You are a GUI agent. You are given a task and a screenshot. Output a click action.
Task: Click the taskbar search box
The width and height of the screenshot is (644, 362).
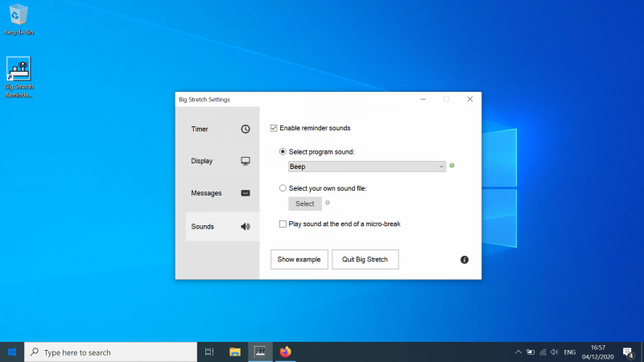click(111, 352)
